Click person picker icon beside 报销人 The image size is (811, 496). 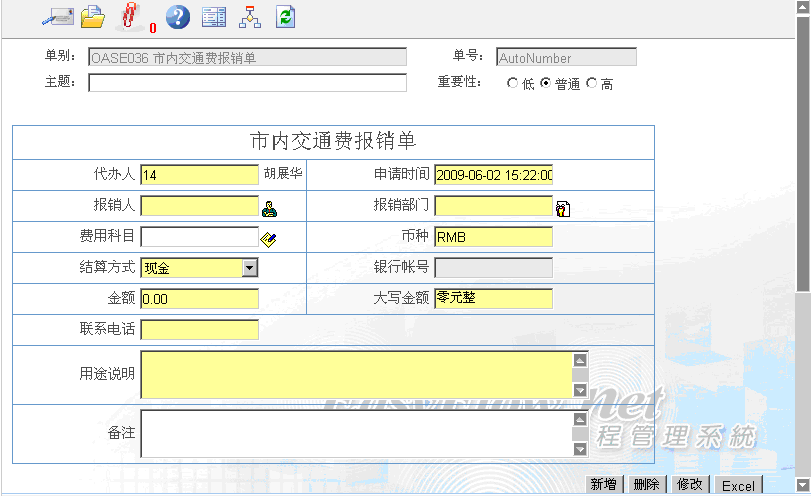pos(269,209)
